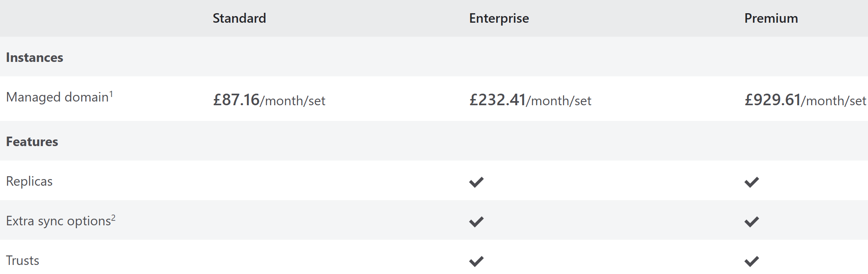Select the Managed domain row label

[57, 97]
